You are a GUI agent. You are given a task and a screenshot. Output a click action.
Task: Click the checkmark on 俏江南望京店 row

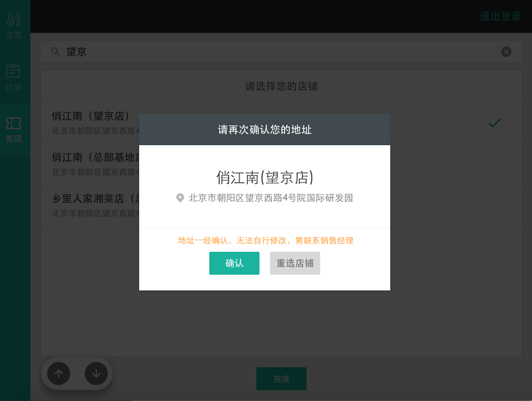click(495, 123)
